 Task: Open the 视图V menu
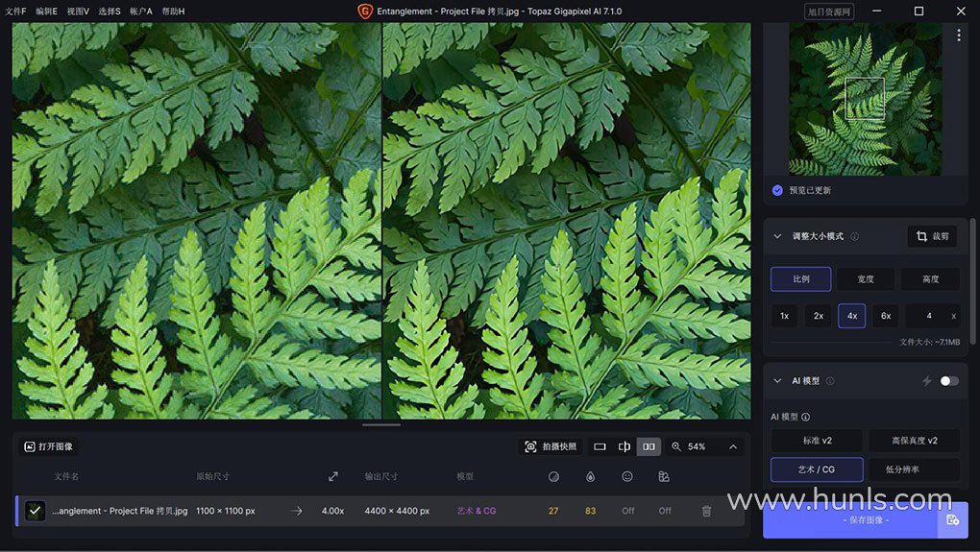coord(76,11)
